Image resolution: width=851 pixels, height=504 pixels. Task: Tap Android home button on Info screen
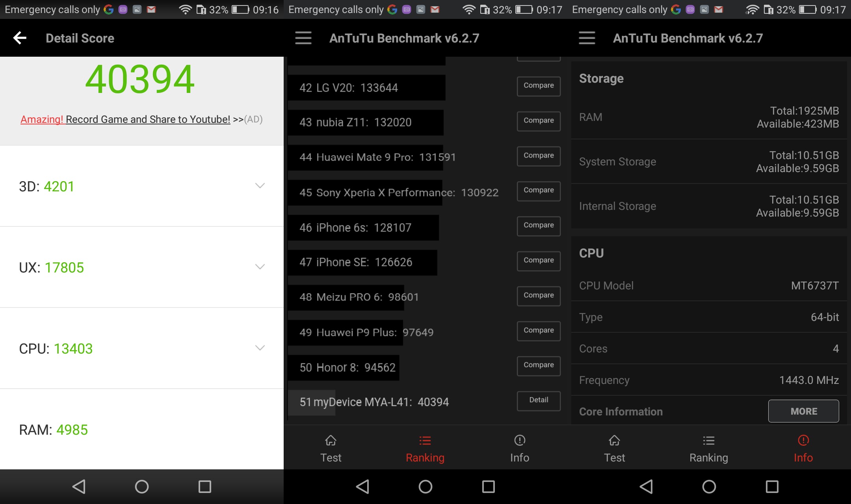point(709,487)
